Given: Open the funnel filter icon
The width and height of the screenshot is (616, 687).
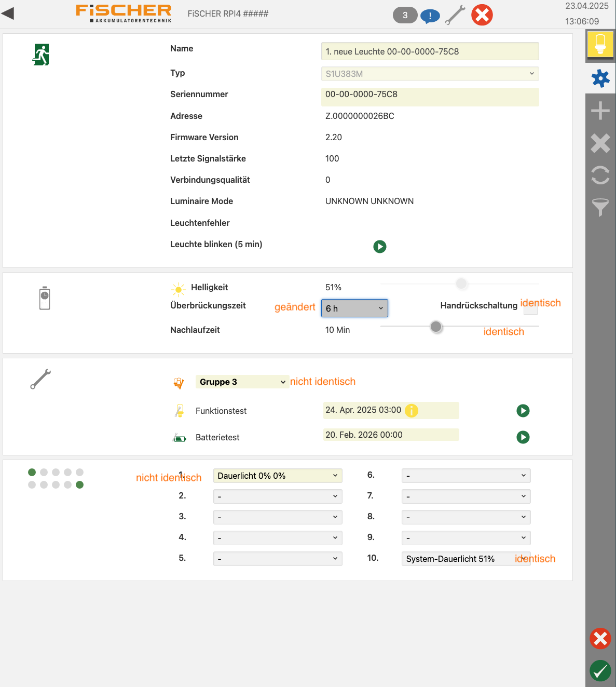Looking at the screenshot, I should (x=600, y=207).
